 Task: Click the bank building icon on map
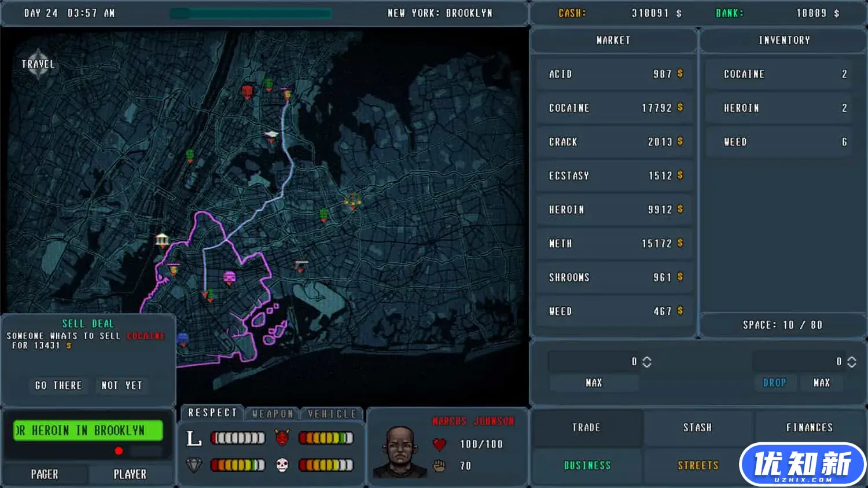pyautogui.click(x=162, y=240)
